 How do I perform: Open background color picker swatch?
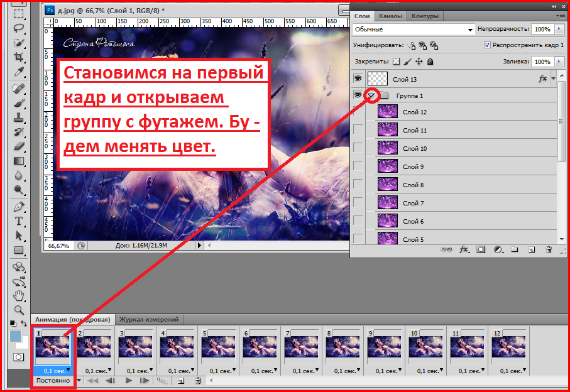25,344
